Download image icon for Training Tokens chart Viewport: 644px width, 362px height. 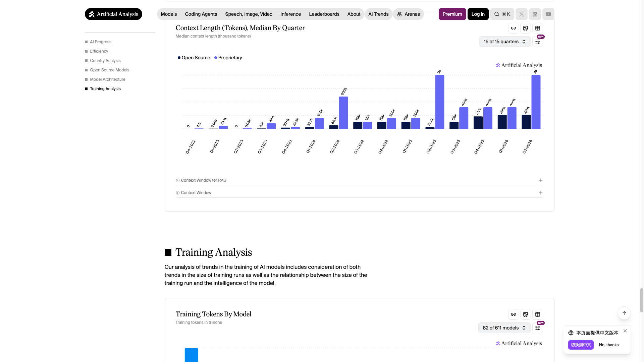[x=526, y=314]
